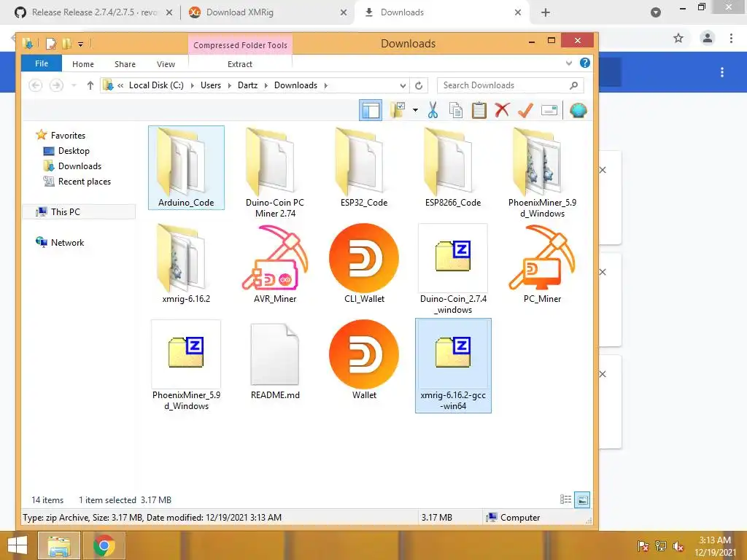Screen dimensions: 747x560
Task: Click the Paste clipboard toolbar icon
Action: click(479, 111)
